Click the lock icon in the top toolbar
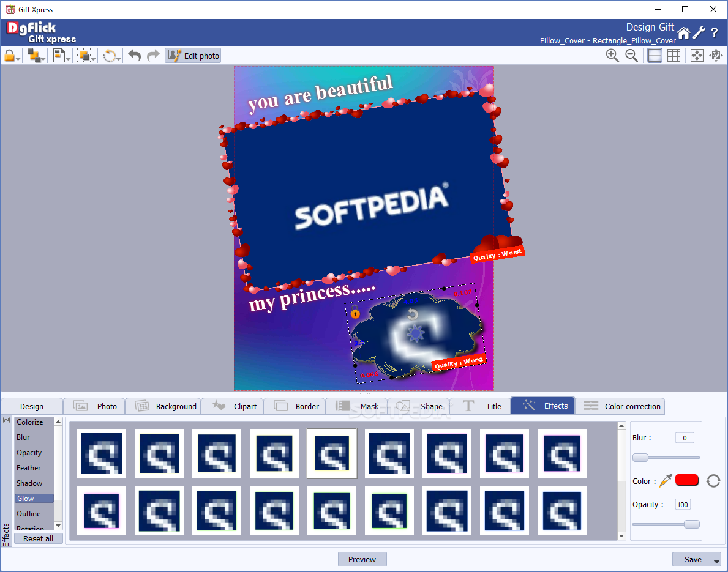The image size is (728, 572). [x=9, y=56]
